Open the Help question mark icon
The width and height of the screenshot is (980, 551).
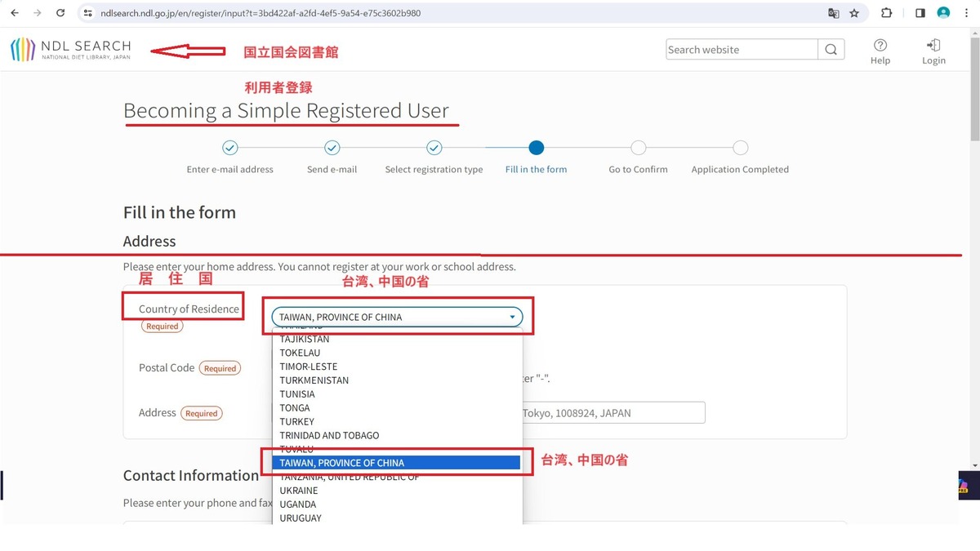(x=880, y=51)
